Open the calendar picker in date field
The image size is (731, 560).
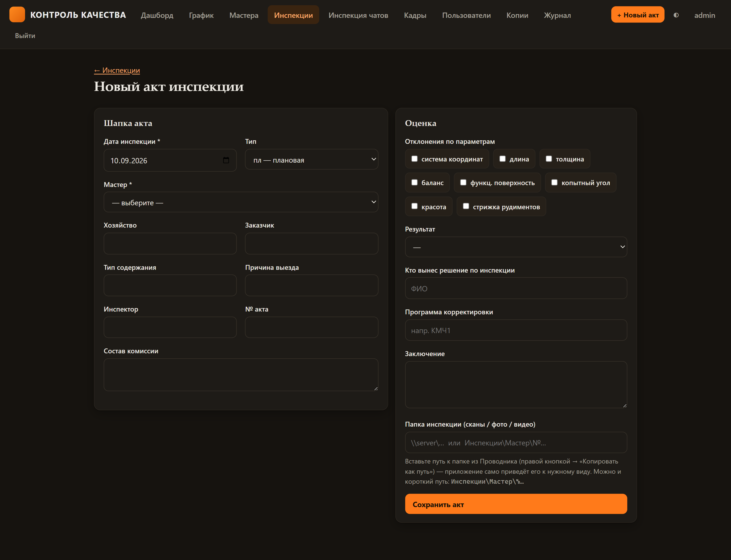click(x=226, y=160)
